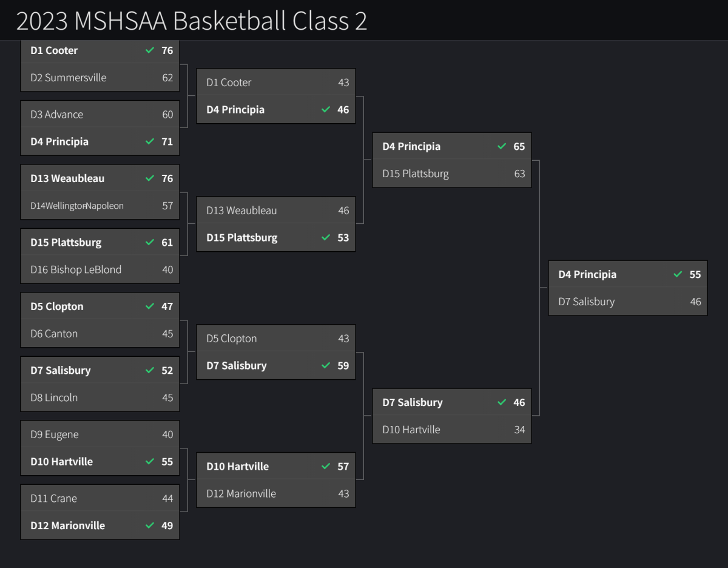Click the checkmark next to Hartville's 57 score
The width and height of the screenshot is (728, 568).
coord(326,466)
